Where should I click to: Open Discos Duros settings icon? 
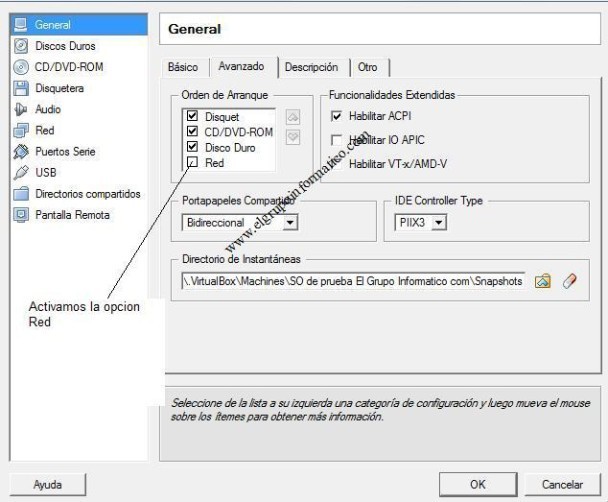click(21, 46)
